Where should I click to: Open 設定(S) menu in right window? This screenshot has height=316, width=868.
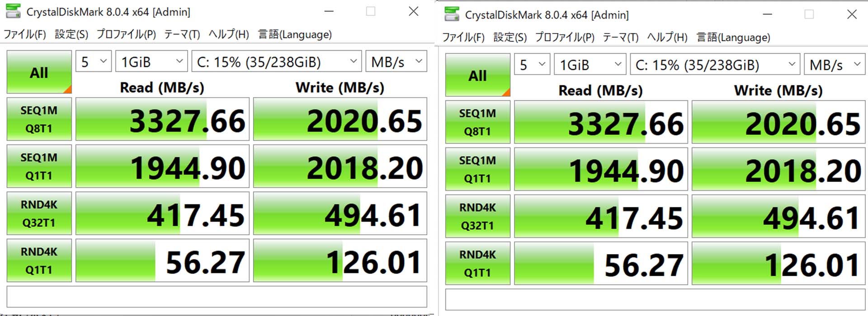coord(510,37)
